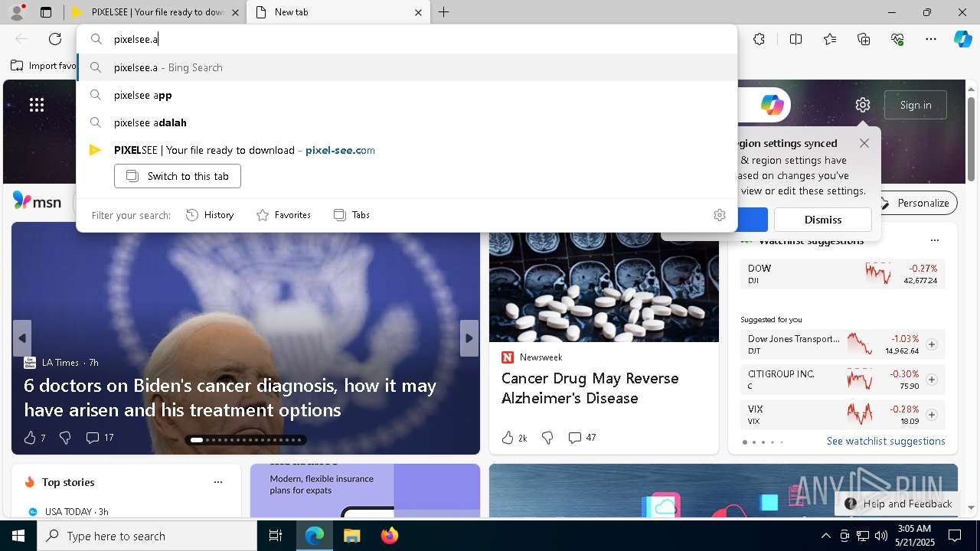Dislike the Cancer Drug Alzheimer's story
Viewport: 980px width, 551px height.
547,438
